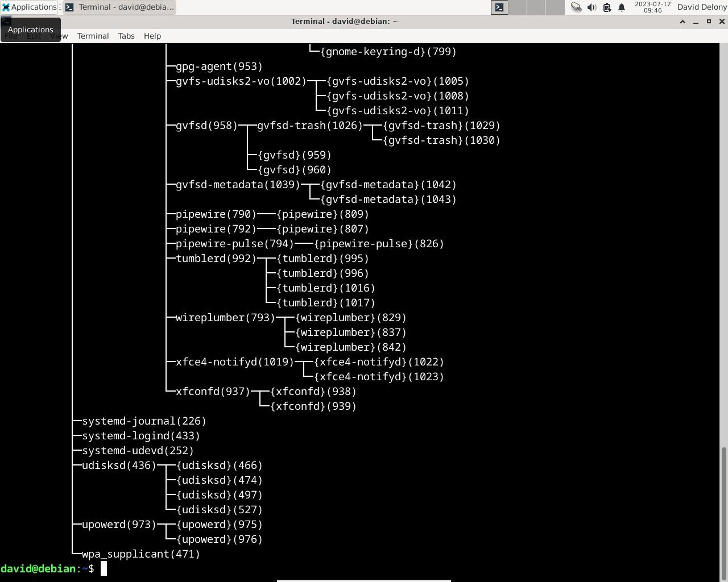Image resolution: width=728 pixels, height=582 pixels.
Task: Click the {xfce4-notifyd}(1023) thread
Action: pos(379,377)
